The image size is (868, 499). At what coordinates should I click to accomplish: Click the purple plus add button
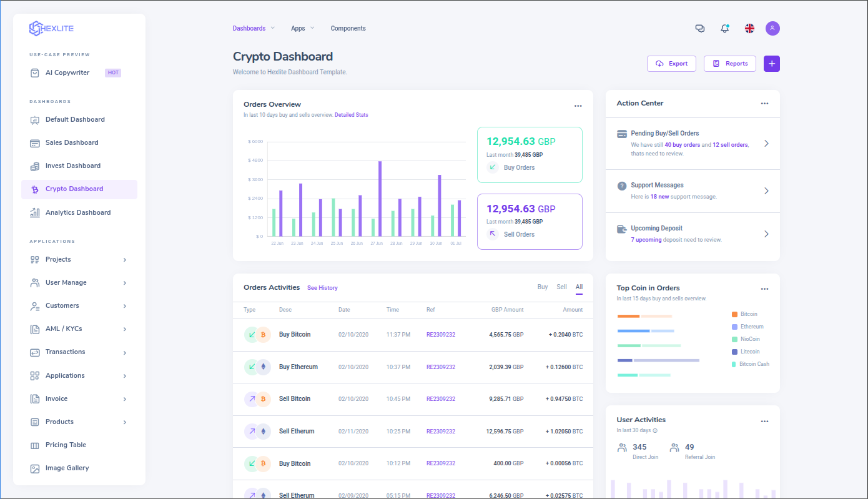point(772,64)
